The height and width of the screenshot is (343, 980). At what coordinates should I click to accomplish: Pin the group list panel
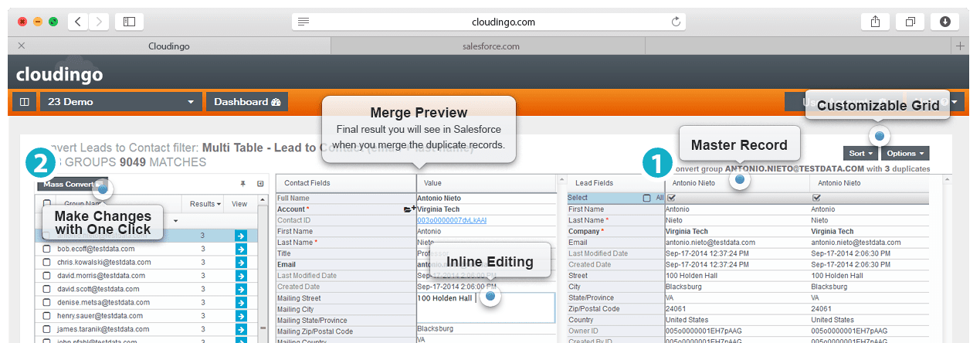point(242,184)
